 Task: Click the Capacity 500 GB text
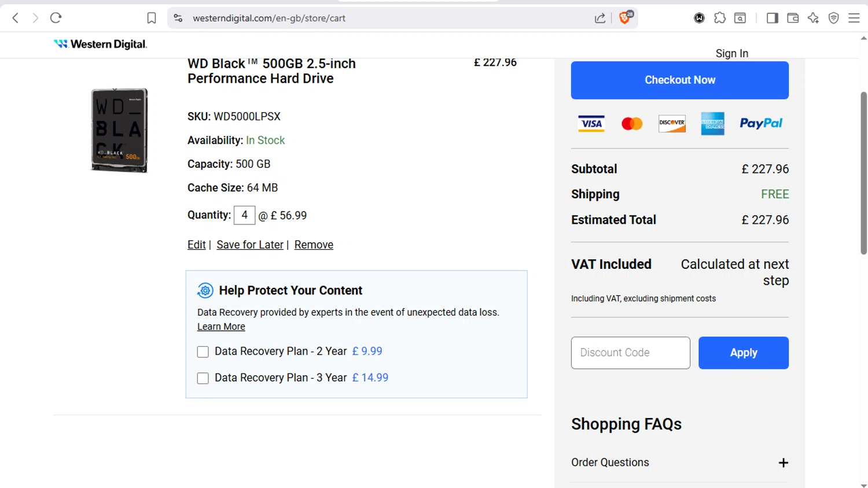(229, 164)
